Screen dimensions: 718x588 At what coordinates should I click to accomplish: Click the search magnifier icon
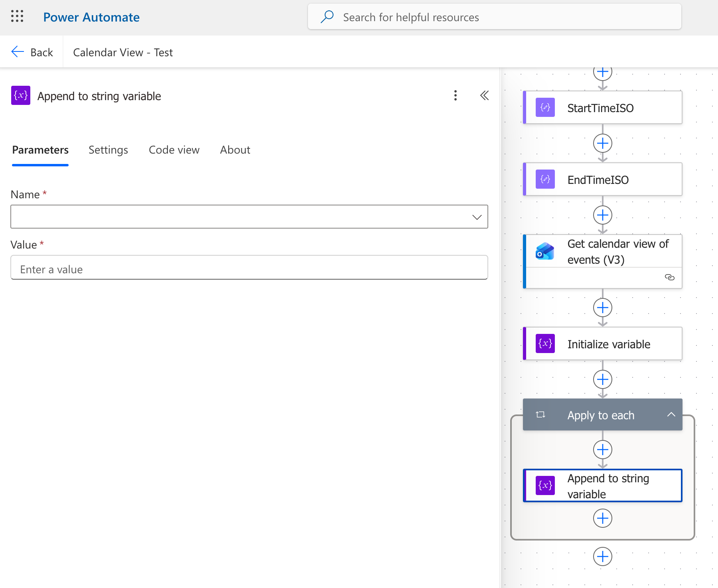click(x=327, y=17)
